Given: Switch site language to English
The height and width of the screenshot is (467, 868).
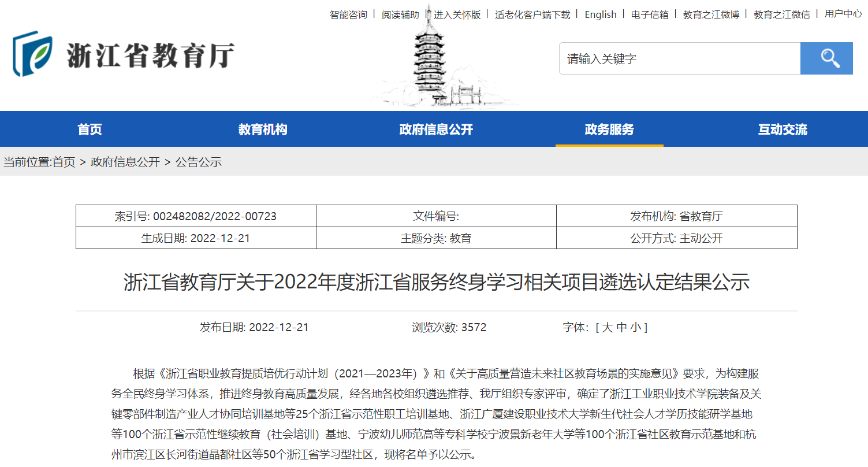Looking at the screenshot, I should coord(601,14).
